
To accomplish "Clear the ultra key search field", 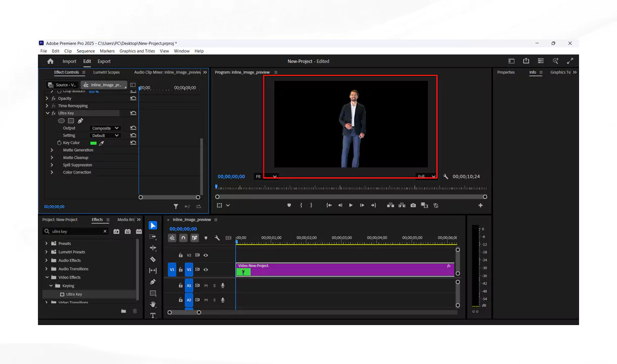I will (x=105, y=231).
